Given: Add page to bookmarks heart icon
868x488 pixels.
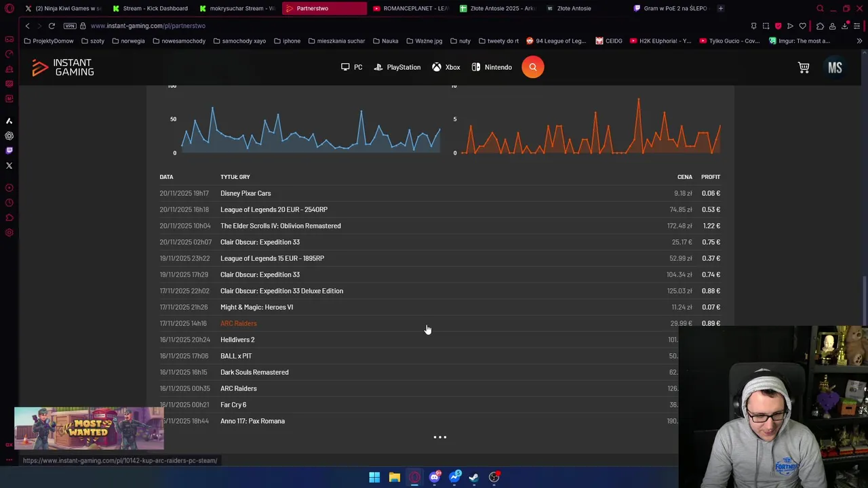Looking at the screenshot, I should pos(802,26).
